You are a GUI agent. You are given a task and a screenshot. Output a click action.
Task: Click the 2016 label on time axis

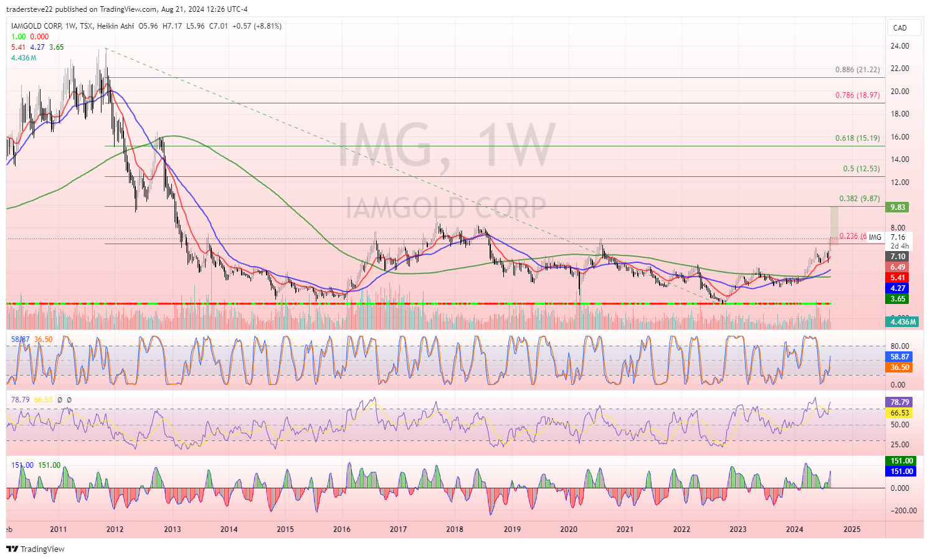coord(341,529)
